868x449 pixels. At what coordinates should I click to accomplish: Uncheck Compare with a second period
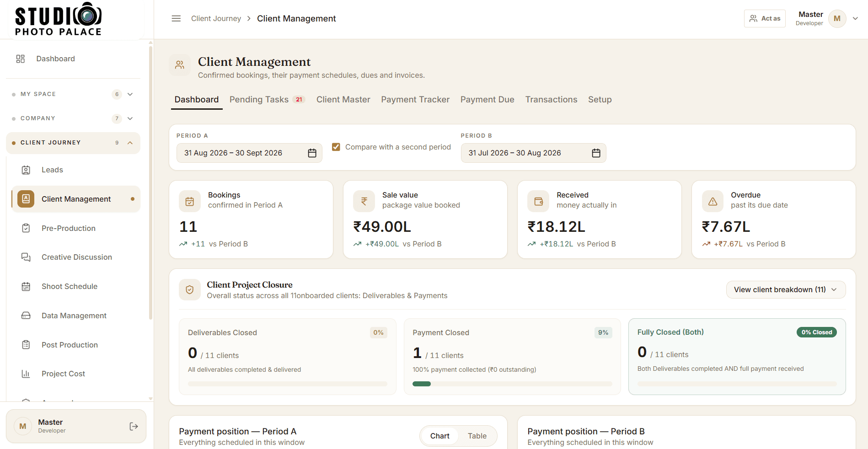[336, 147]
